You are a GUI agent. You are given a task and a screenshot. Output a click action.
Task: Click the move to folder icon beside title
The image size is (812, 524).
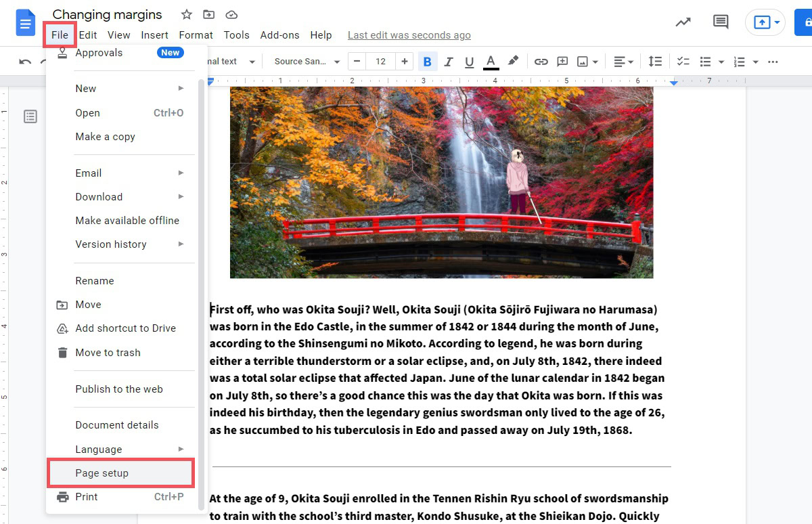coord(208,15)
